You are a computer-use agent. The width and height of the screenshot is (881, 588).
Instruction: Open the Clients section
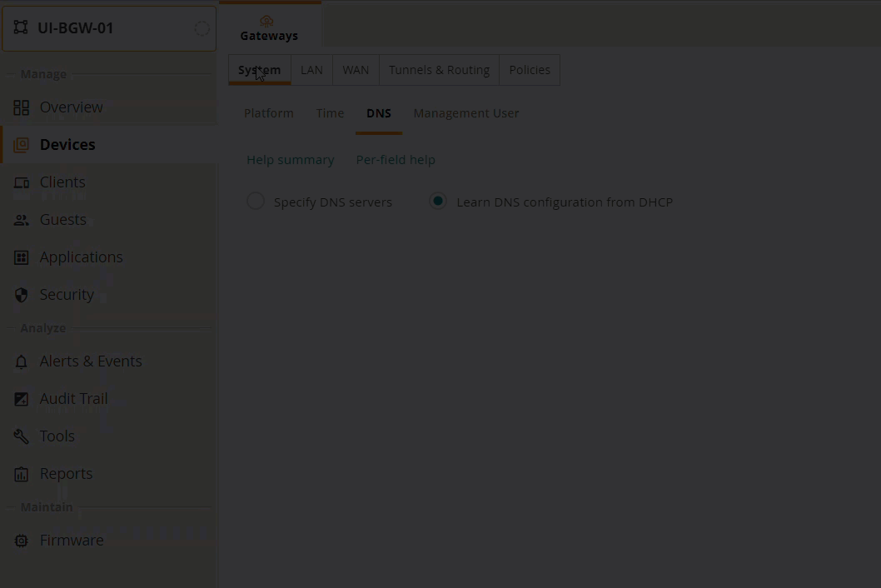point(62,182)
